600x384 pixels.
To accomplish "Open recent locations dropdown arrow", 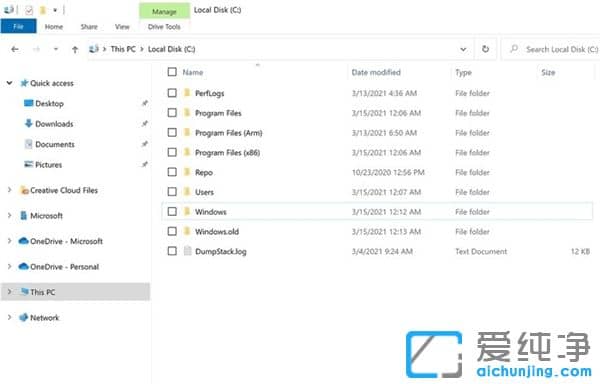I will [x=56, y=49].
